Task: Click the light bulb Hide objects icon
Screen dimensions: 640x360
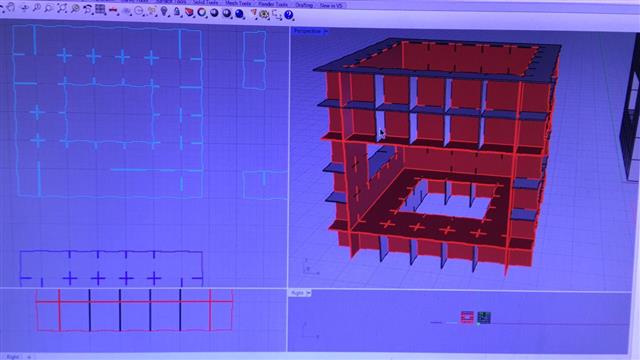Action: click(x=164, y=11)
